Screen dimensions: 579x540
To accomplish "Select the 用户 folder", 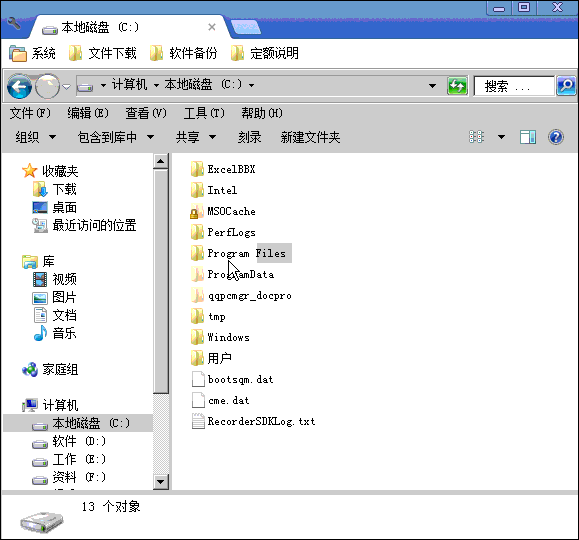I will tap(211, 358).
